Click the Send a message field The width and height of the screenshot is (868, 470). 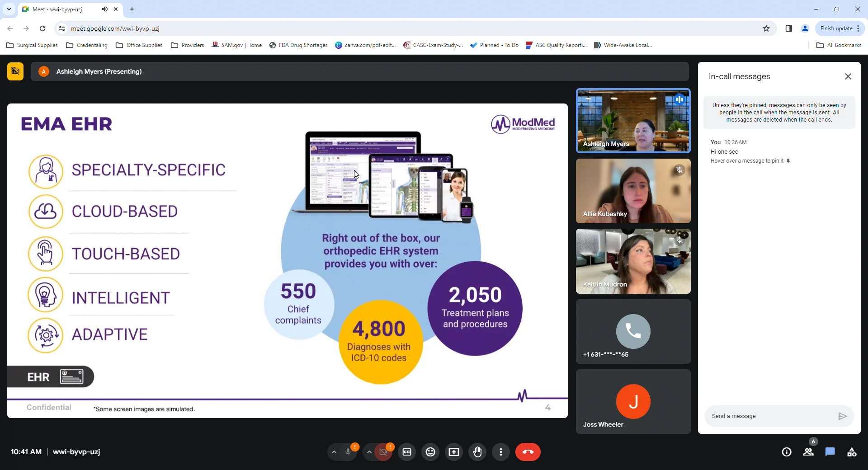(x=769, y=416)
